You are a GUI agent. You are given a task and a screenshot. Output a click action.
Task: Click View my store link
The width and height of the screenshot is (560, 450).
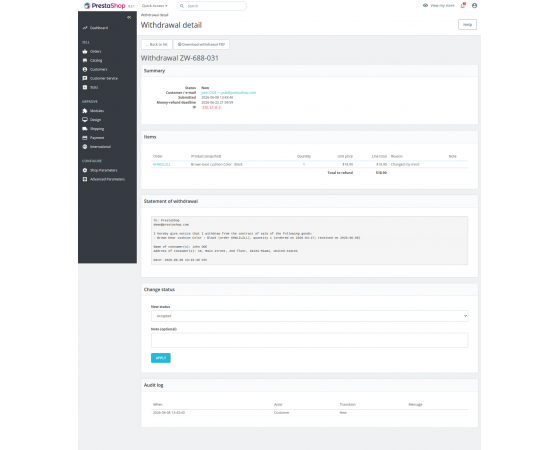point(439,5)
